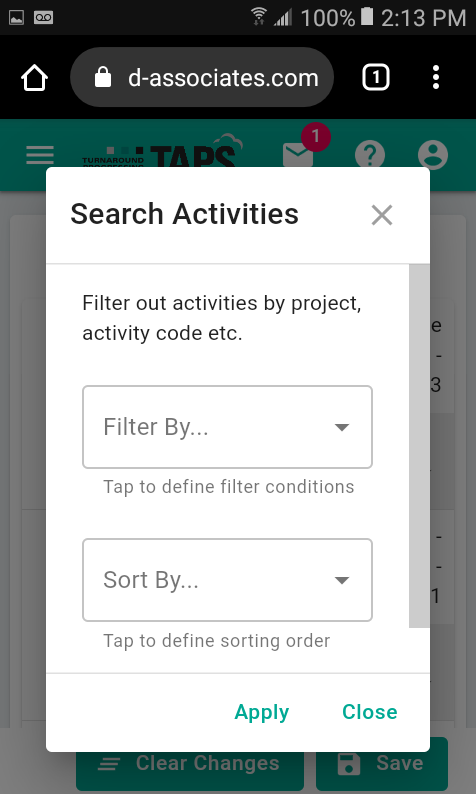This screenshot has width=476, height=794.
Task: Click the Sort By dropdown arrow
Action: (x=342, y=580)
